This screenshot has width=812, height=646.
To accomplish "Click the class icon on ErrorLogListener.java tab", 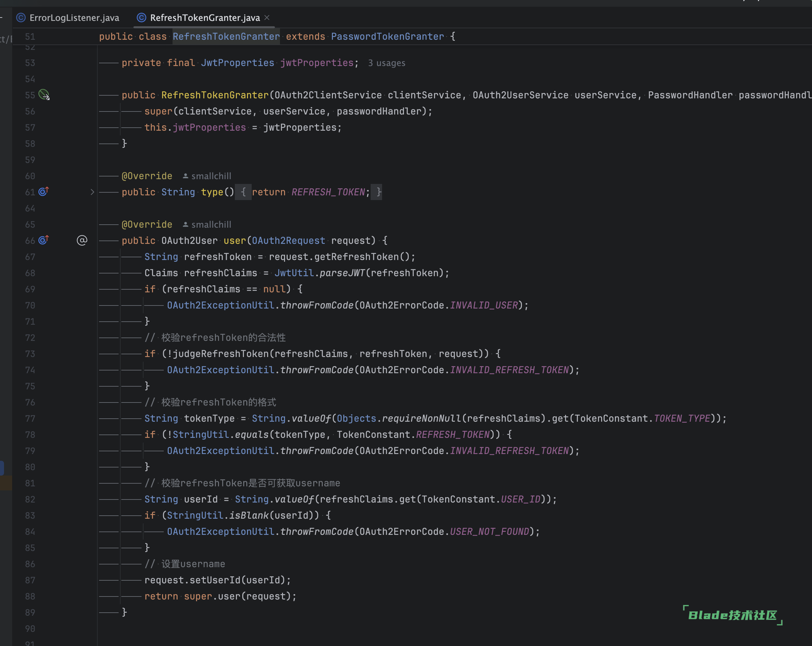I will coord(21,18).
